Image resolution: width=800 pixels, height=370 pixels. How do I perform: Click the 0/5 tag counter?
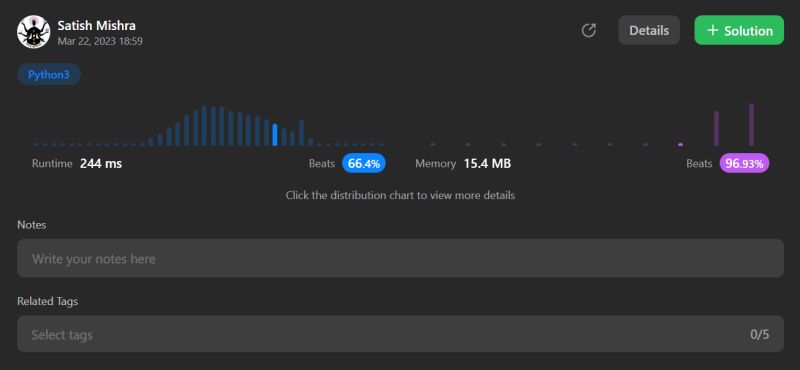tap(760, 335)
